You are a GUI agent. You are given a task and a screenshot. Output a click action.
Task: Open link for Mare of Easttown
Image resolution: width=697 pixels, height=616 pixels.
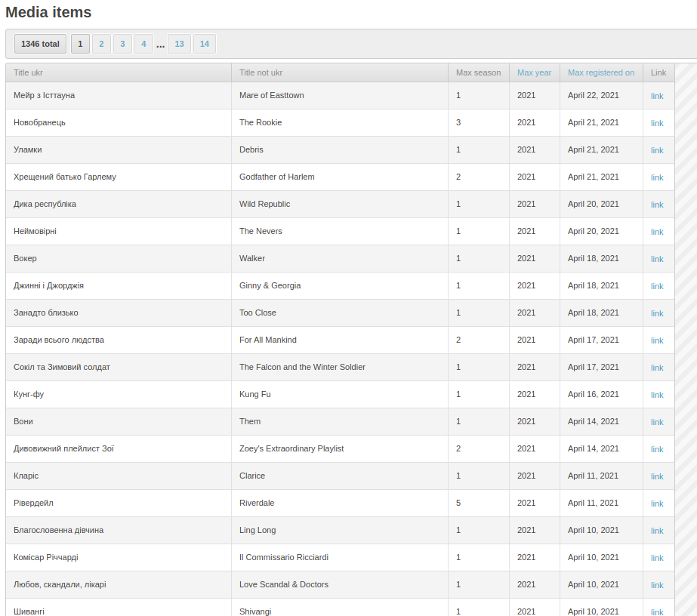click(657, 96)
